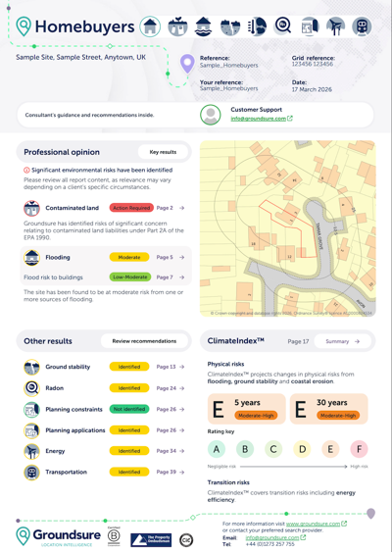Screen dimensions: 392x552
Task: Click the Moderate yellow flooding badge
Action: [x=129, y=257]
